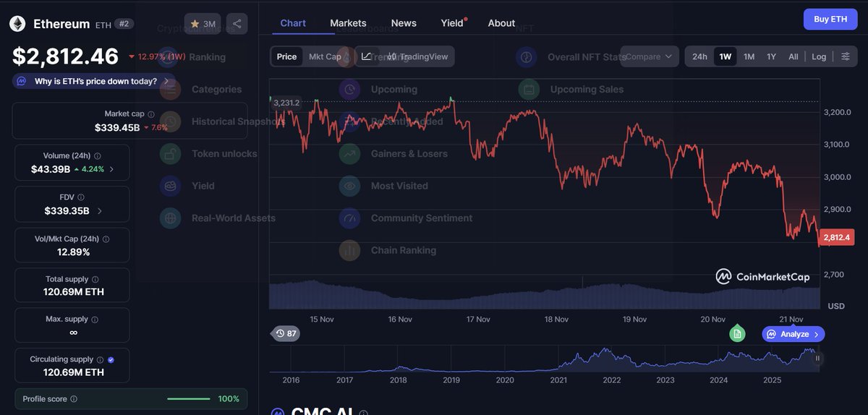Click the $339.45B market cap value
Screen dimensions: 868x415
click(117, 127)
